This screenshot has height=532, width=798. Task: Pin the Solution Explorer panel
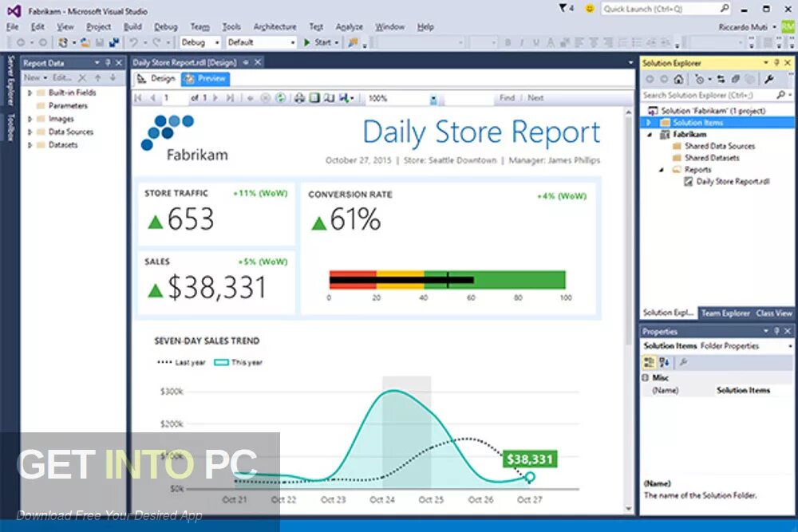point(776,63)
